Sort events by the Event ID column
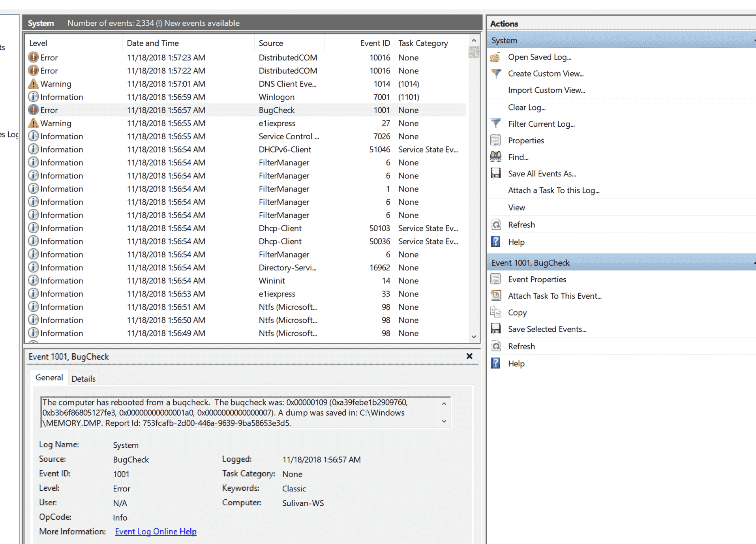The height and width of the screenshot is (544, 756). point(359,43)
